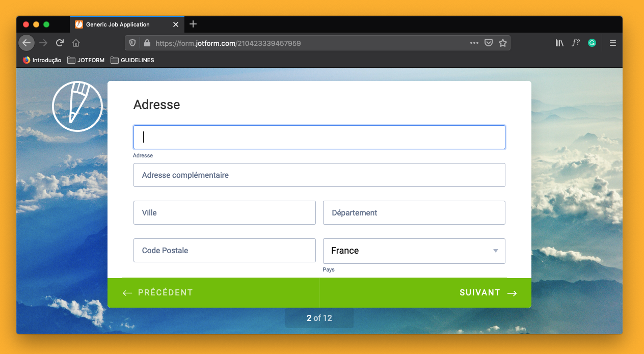644x354 pixels.
Task: Save page to Pocket icon
Action: point(489,43)
